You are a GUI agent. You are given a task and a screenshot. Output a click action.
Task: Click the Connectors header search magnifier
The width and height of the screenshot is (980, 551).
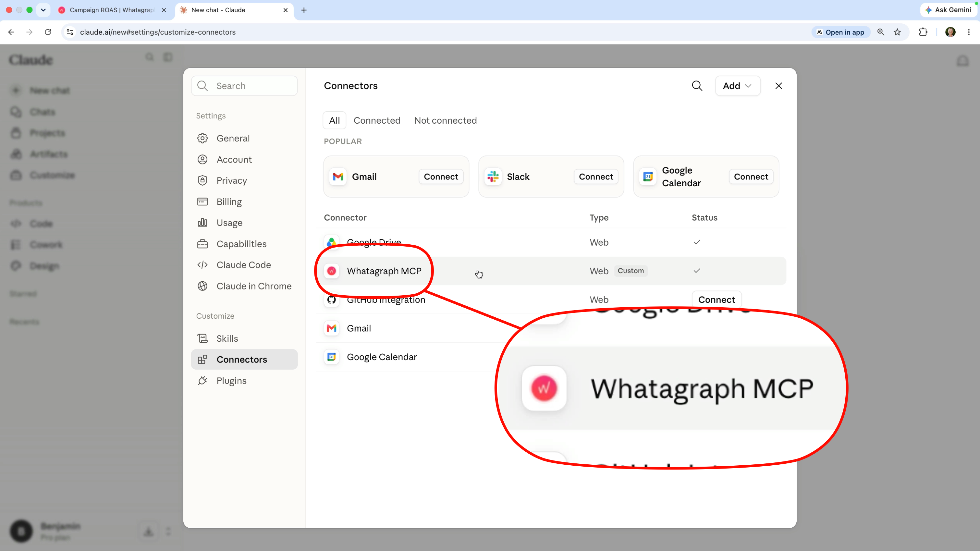[697, 86]
